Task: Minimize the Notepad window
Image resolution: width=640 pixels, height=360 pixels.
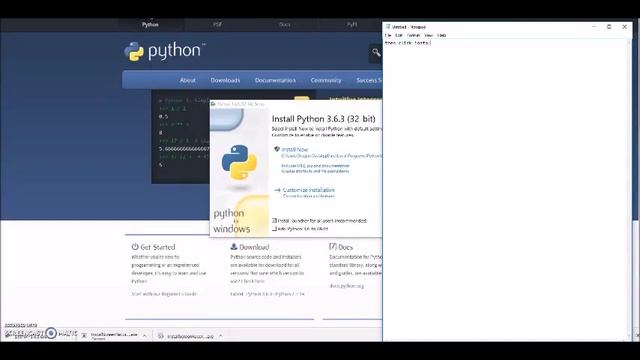Action: (594, 27)
